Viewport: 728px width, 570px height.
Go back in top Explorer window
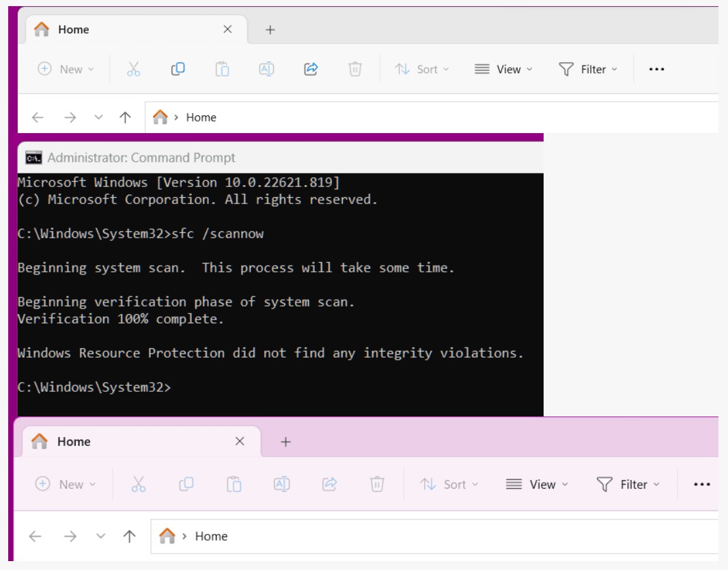click(38, 117)
